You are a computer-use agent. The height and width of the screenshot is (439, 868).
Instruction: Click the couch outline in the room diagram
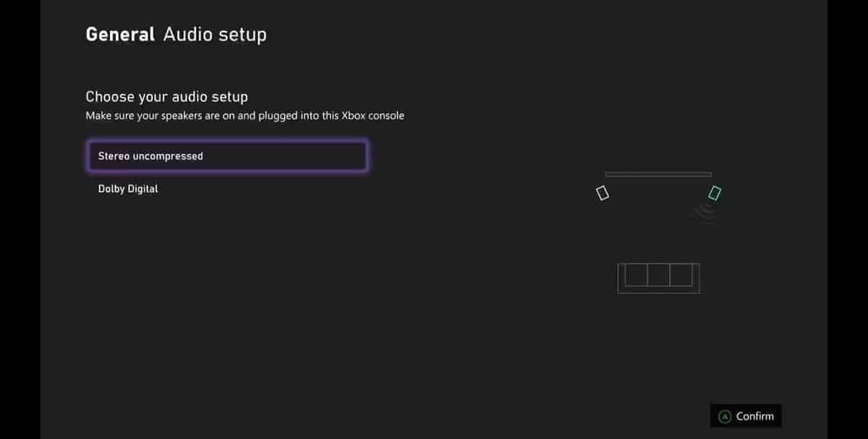[x=658, y=278]
